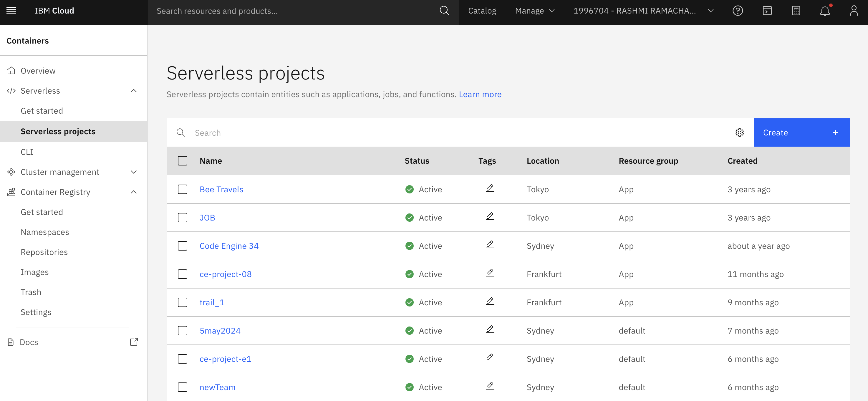Viewport: 868px width, 401px height.
Task: Click the Overview home icon
Action: [11, 70]
